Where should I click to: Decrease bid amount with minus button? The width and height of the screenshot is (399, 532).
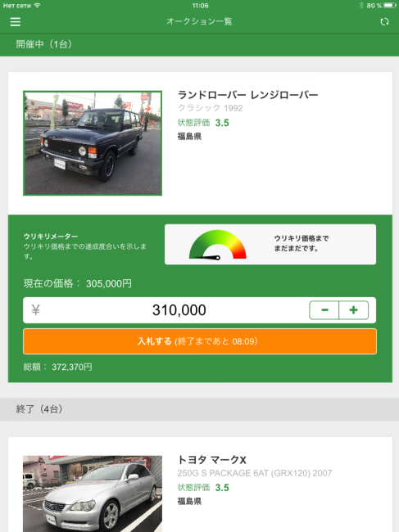tap(324, 309)
